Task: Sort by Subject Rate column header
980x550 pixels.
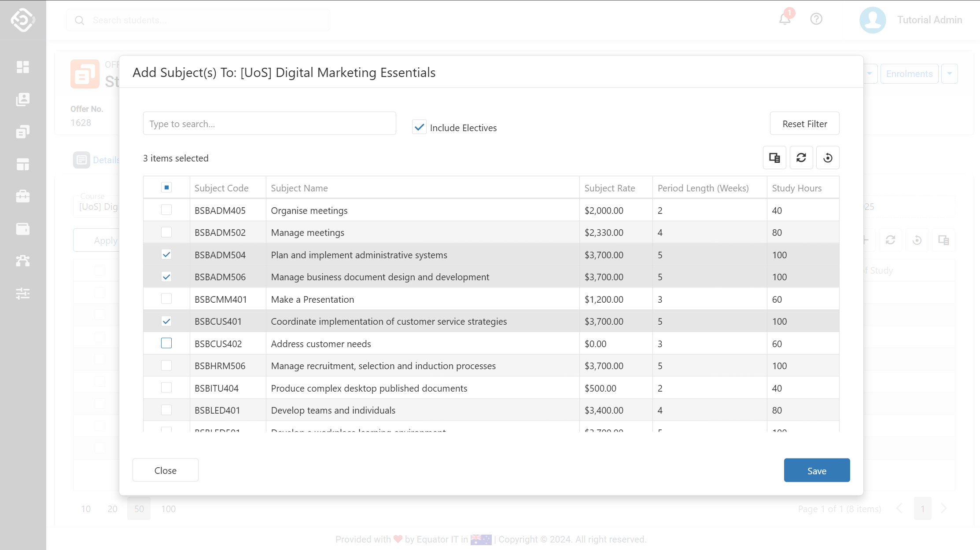Action: [x=609, y=188]
